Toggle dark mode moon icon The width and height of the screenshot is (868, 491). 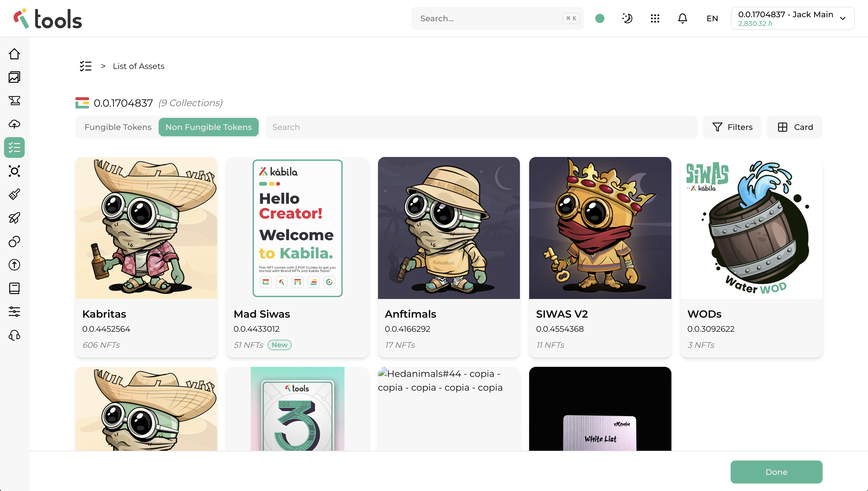point(627,19)
